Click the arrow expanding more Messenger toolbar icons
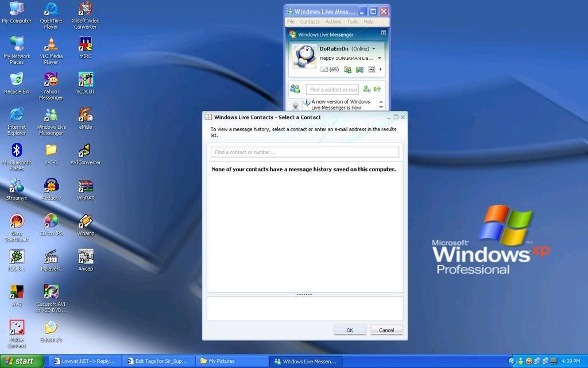The width and height of the screenshot is (588, 368). [380, 70]
